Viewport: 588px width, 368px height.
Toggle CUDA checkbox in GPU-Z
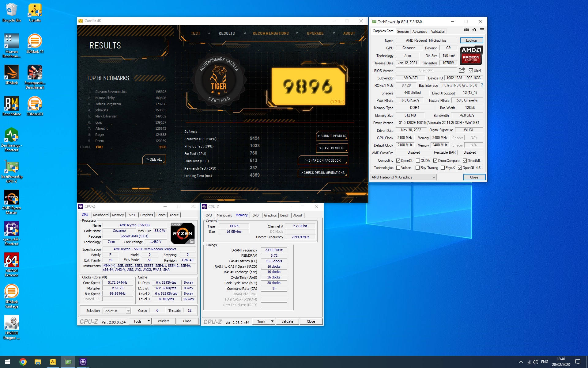click(x=418, y=161)
